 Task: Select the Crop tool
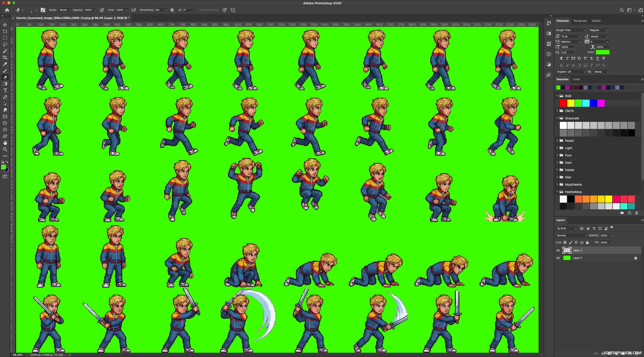[5, 58]
